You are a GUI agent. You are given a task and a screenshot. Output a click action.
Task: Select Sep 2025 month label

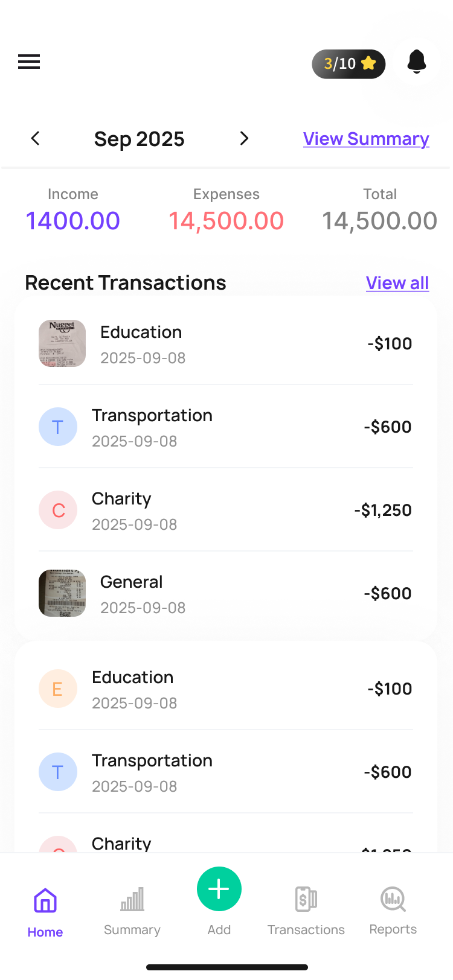pyautogui.click(x=140, y=139)
